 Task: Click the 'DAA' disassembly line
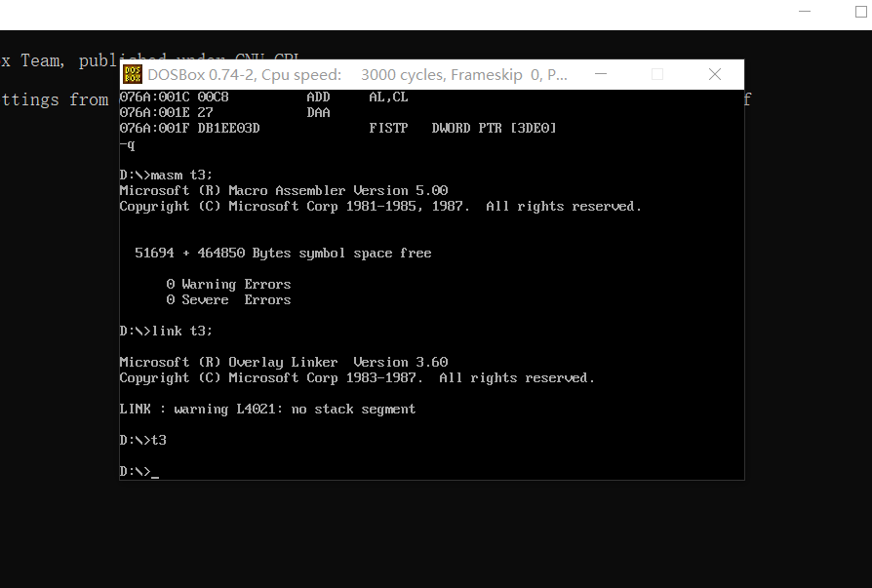click(x=225, y=113)
